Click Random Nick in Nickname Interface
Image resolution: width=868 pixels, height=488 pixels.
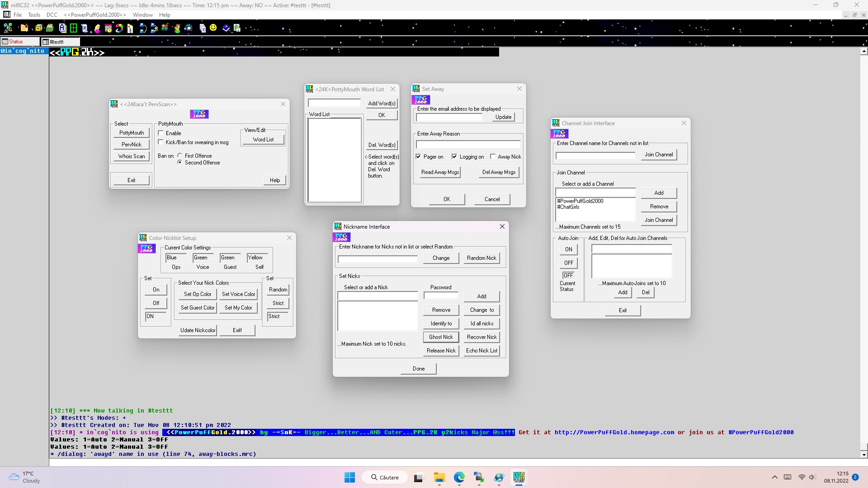click(x=481, y=258)
